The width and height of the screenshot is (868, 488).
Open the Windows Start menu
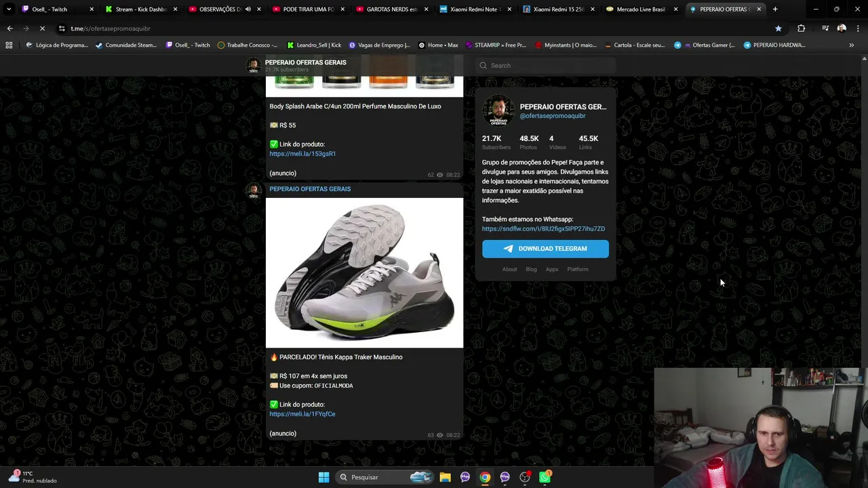pos(323,477)
